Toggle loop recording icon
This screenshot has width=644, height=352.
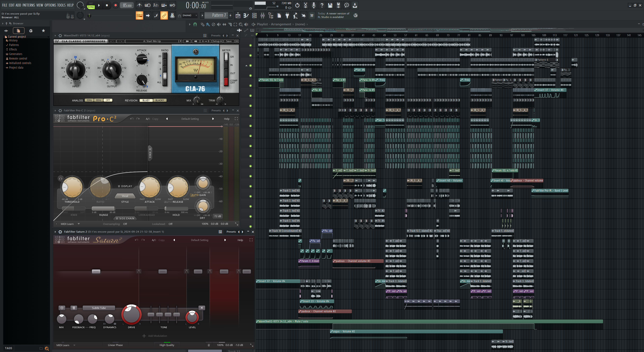point(172,5)
